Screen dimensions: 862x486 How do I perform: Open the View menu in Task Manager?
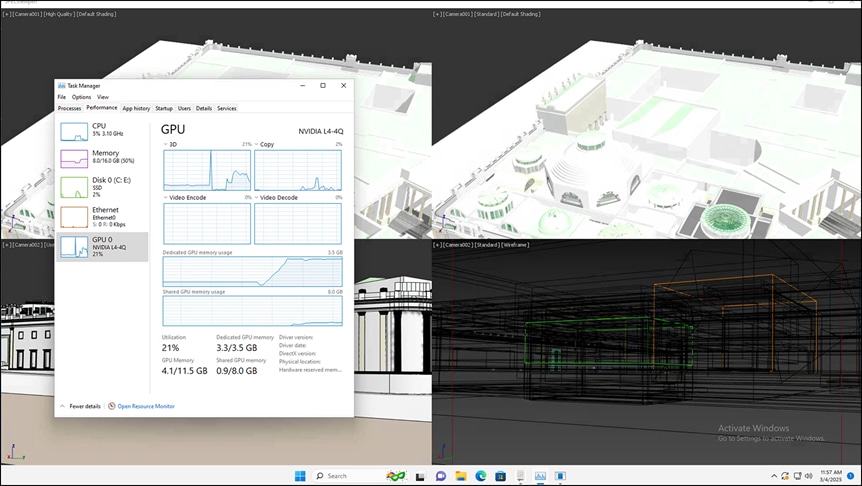[103, 97]
